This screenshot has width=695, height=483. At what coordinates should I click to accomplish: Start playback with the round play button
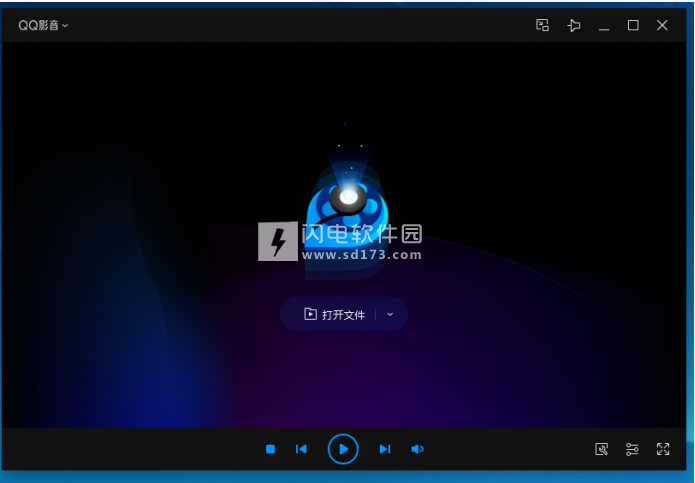point(343,449)
